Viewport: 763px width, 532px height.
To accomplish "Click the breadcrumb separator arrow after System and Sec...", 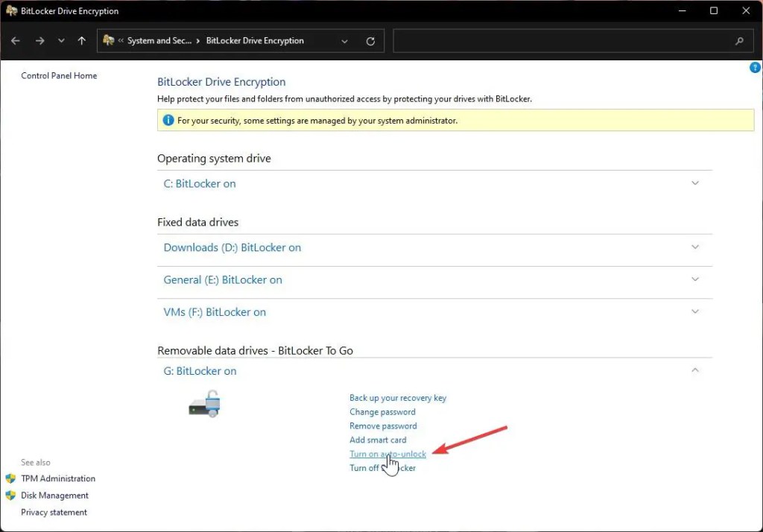I will click(x=198, y=42).
